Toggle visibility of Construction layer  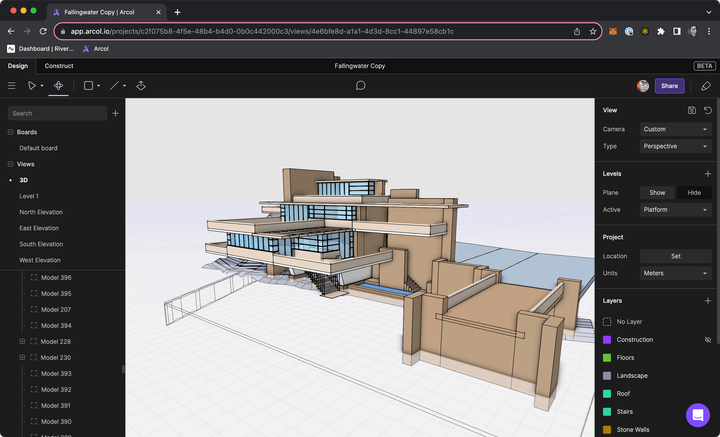coord(708,340)
